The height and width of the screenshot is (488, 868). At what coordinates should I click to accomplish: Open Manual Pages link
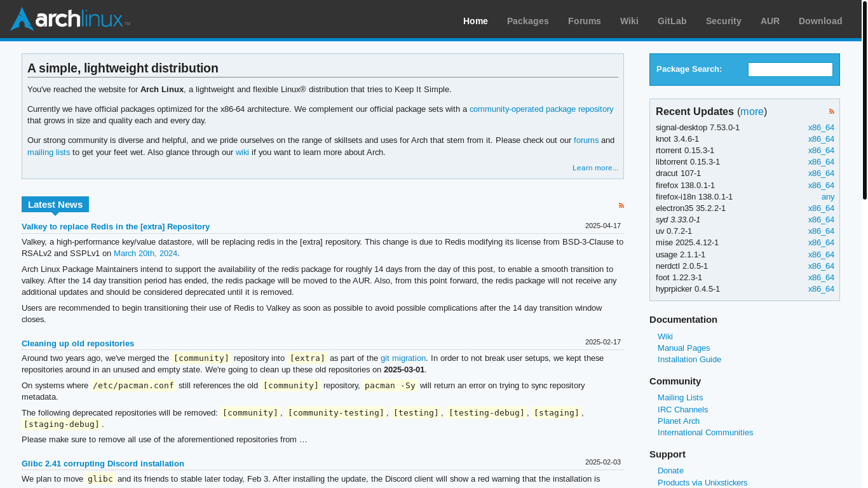click(x=684, y=348)
